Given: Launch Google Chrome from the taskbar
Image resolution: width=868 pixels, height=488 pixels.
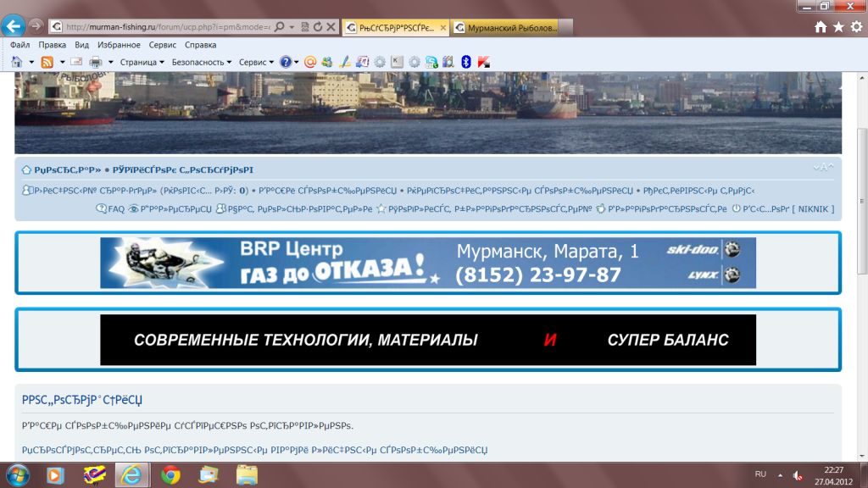Looking at the screenshot, I should (170, 474).
